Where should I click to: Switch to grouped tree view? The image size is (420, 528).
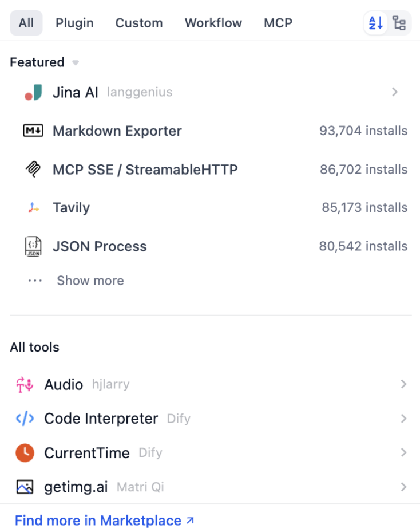(x=399, y=23)
